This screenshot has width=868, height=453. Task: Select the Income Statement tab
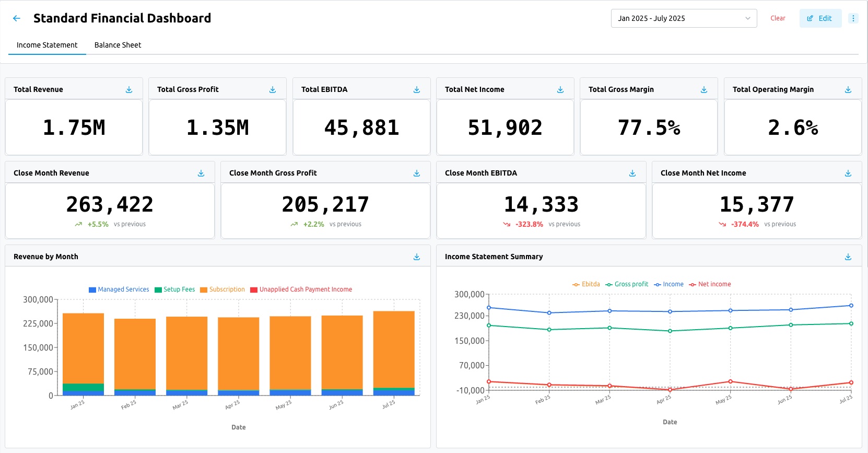(47, 45)
